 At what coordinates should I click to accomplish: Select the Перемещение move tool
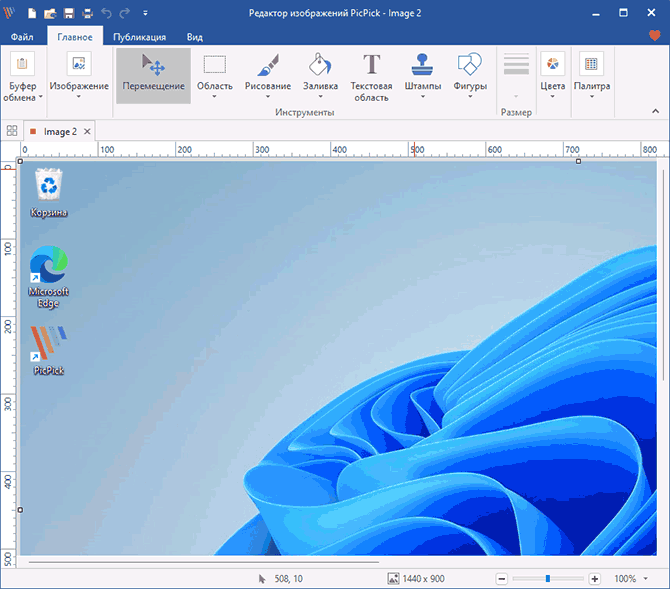153,76
